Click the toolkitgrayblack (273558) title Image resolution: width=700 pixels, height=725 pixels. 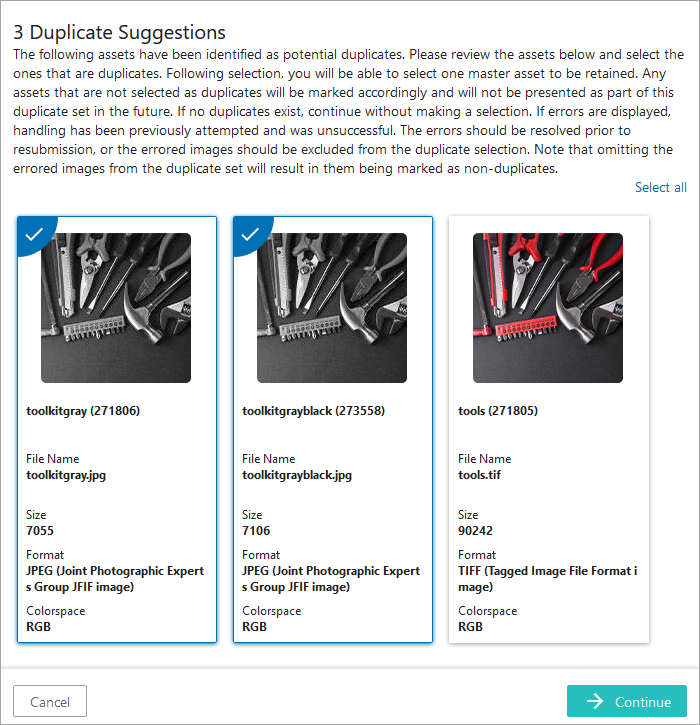[313, 411]
